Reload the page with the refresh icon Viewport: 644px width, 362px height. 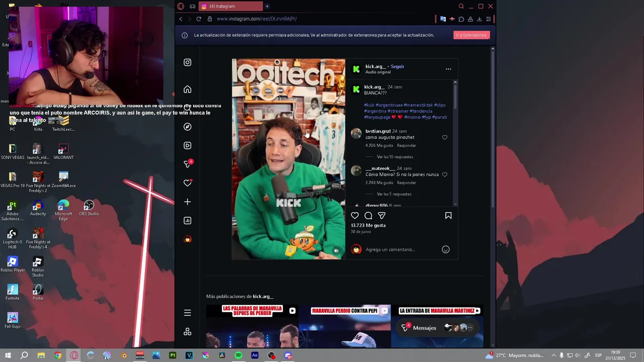(199, 19)
